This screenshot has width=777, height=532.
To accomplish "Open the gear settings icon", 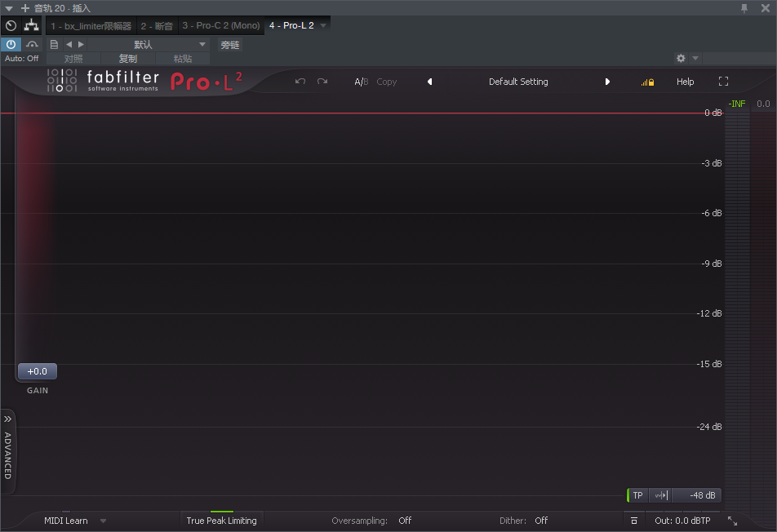I will pos(681,59).
